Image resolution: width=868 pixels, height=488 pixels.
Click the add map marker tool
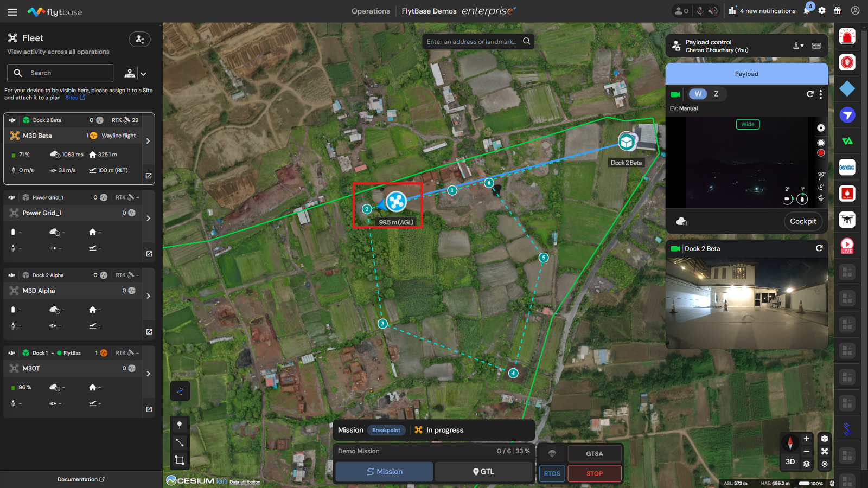(x=180, y=425)
